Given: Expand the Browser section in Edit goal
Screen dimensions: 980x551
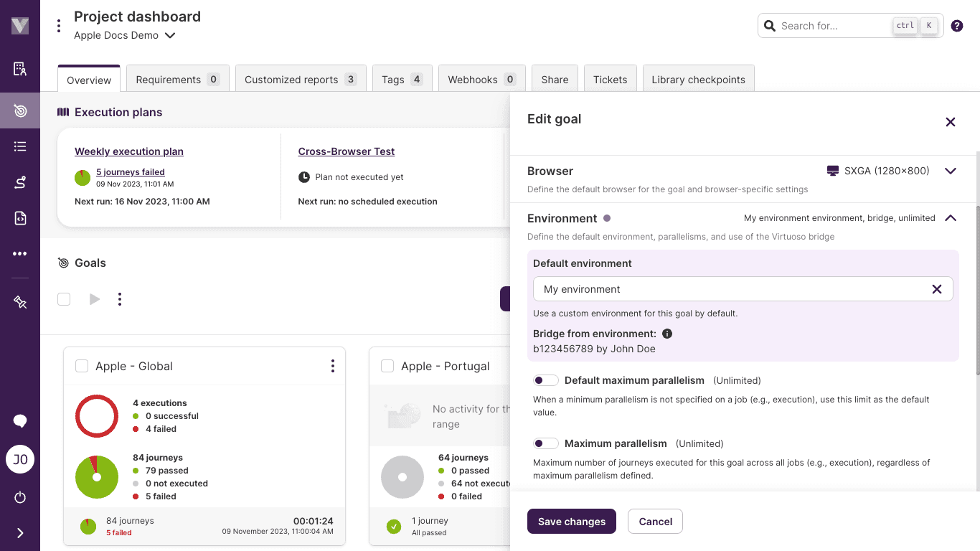Looking at the screenshot, I should coord(951,171).
